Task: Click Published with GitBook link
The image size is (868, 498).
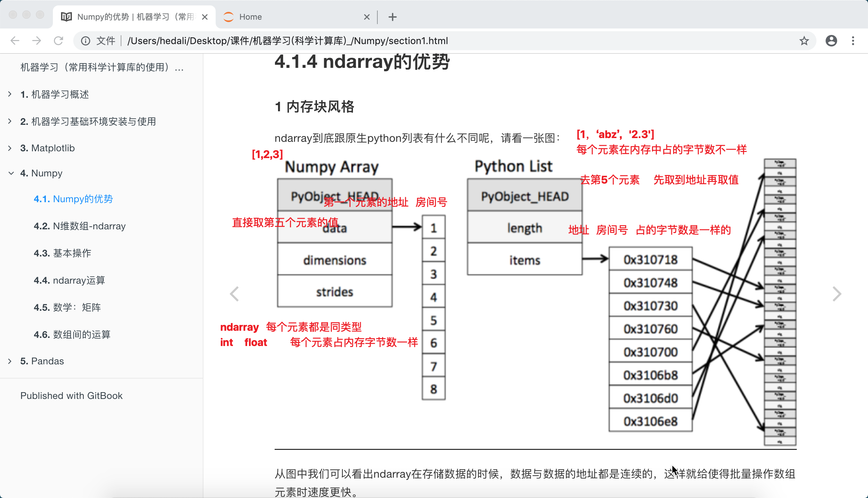Action: tap(71, 396)
